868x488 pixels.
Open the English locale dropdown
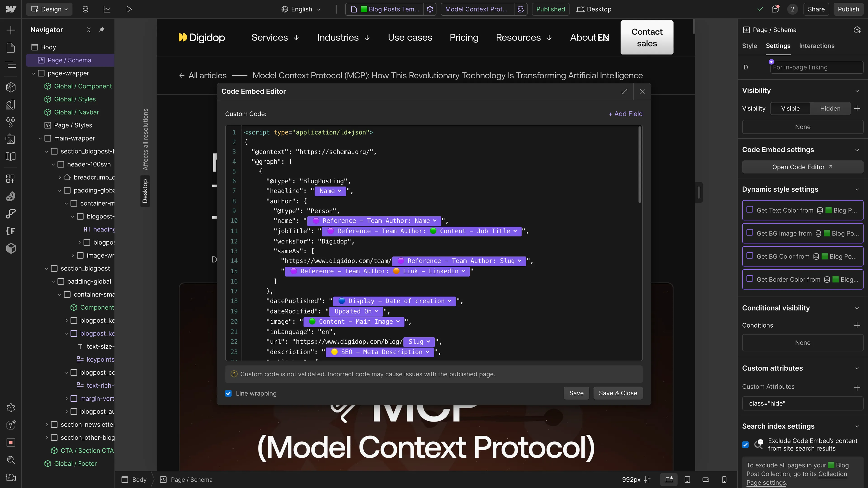point(301,9)
